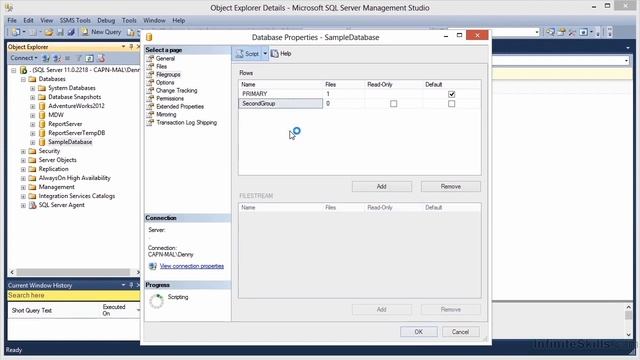The image size is (640, 360).
Task: Click the Properties Window icon in right toolbar
Action: (x=561, y=32)
